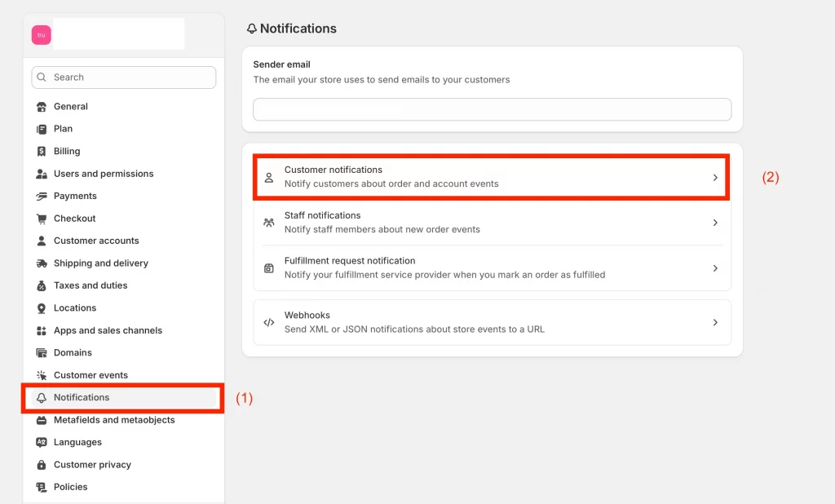The width and height of the screenshot is (835, 504).
Task: Click the Locations pin icon
Action: coord(42,308)
